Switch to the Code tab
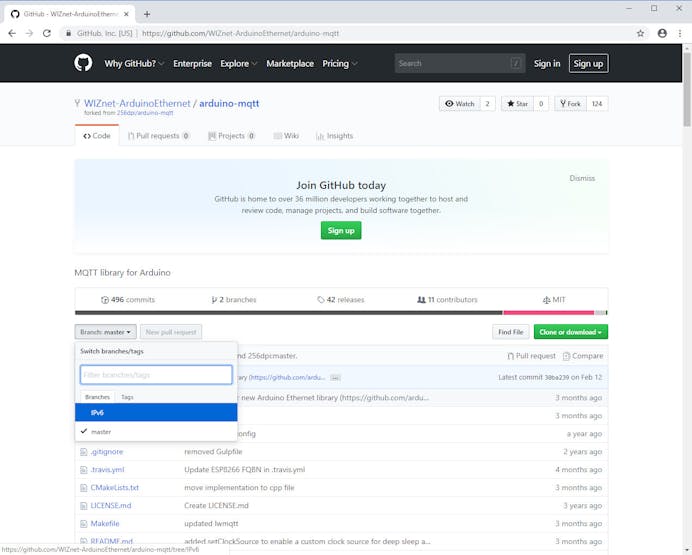692x555 pixels. pyautogui.click(x=97, y=135)
